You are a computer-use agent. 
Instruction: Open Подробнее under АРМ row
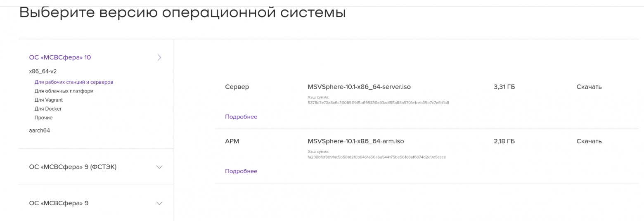tap(241, 171)
